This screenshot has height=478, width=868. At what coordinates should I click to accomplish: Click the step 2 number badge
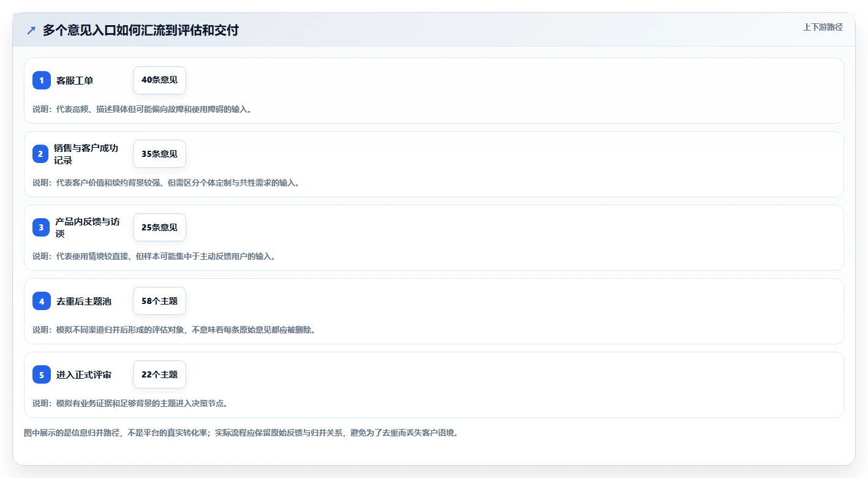[40, 154]
